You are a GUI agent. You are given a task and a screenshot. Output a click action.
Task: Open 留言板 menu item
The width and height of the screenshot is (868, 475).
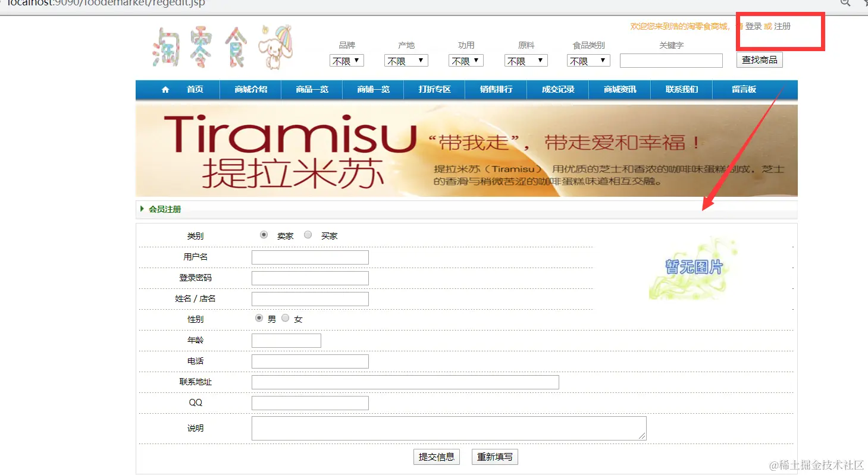[744, 90]
